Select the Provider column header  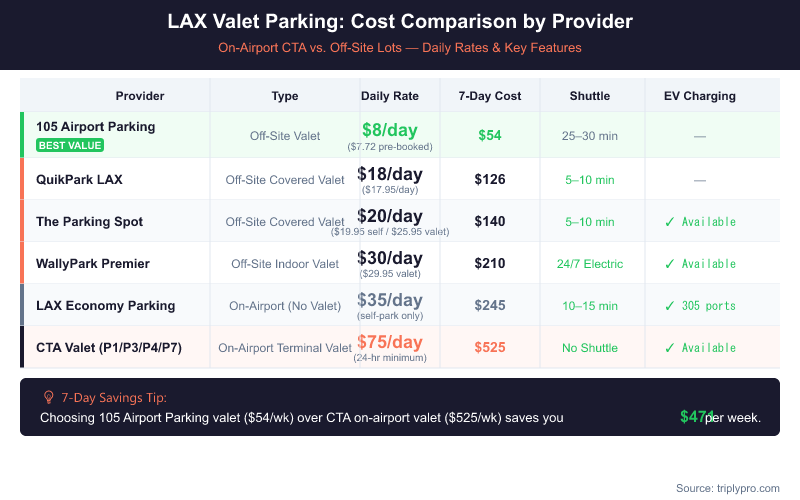coord(140,96)
